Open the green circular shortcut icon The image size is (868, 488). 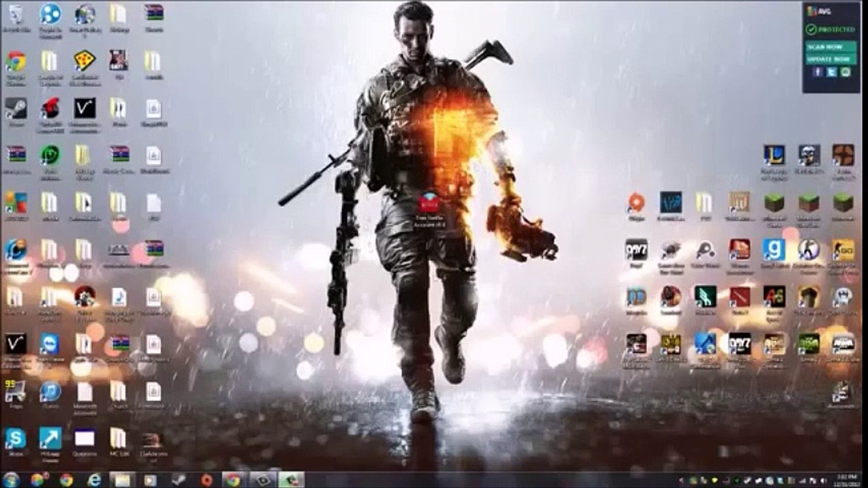(49, 155)
